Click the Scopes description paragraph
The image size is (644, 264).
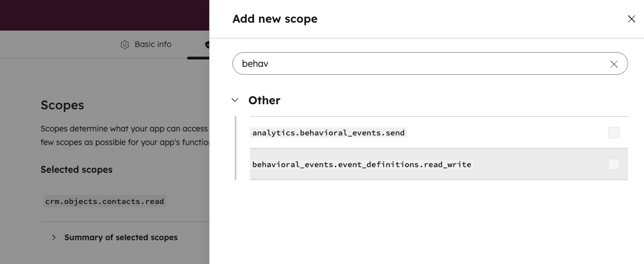point(125,135)
